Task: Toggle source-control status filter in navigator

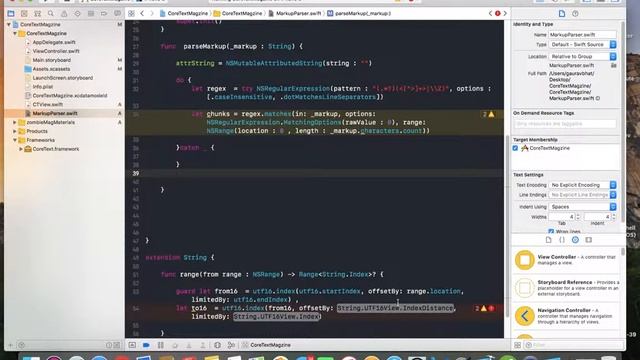Action: 117,345
